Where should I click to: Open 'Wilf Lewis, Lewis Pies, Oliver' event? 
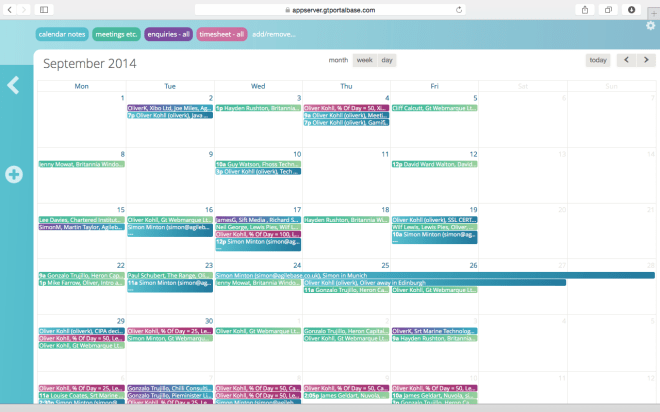tap(434, 227)
